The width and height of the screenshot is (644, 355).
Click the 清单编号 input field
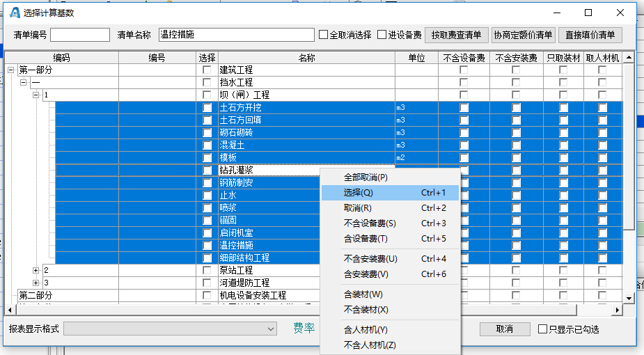click(x=80, y=35)
